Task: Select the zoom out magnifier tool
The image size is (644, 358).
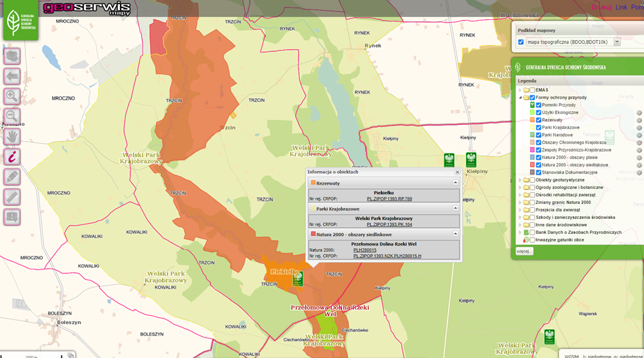Action: (12, 116)
